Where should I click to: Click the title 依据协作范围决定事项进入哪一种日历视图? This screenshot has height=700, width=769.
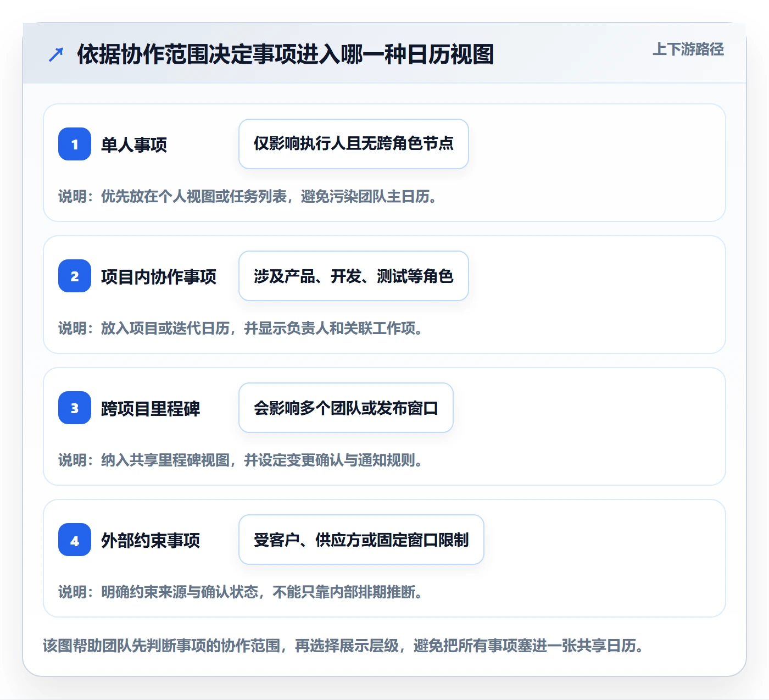coord(286,54)
